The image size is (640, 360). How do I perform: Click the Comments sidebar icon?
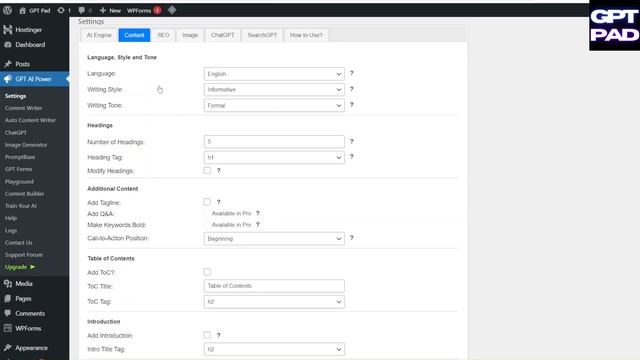[x=7, y=313]
